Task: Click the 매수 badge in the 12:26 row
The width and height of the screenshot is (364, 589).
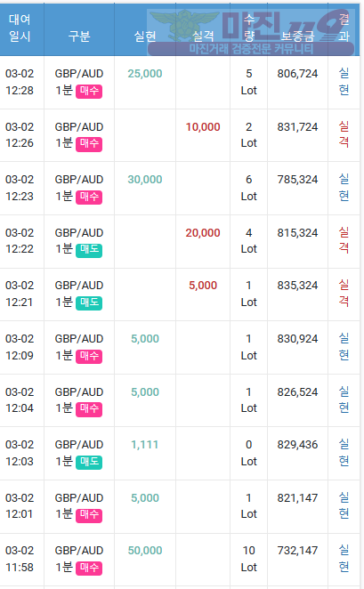Action: click(89, 144)
